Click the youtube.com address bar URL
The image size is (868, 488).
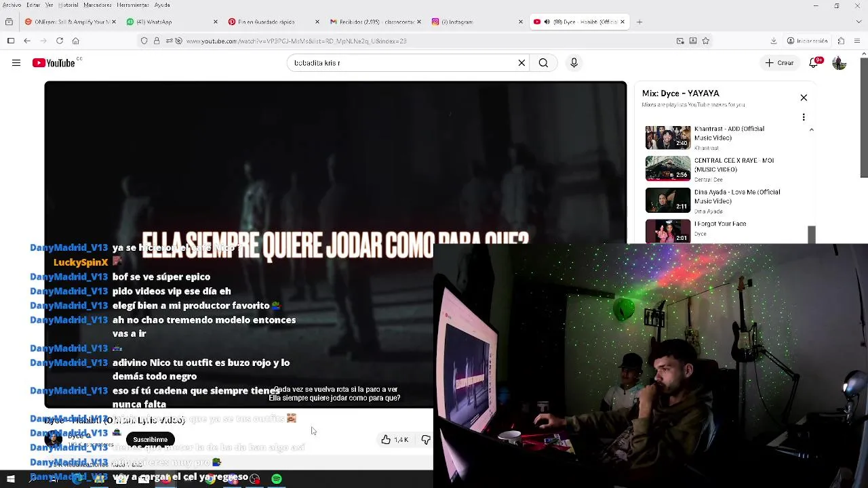(x=296, y=41)
